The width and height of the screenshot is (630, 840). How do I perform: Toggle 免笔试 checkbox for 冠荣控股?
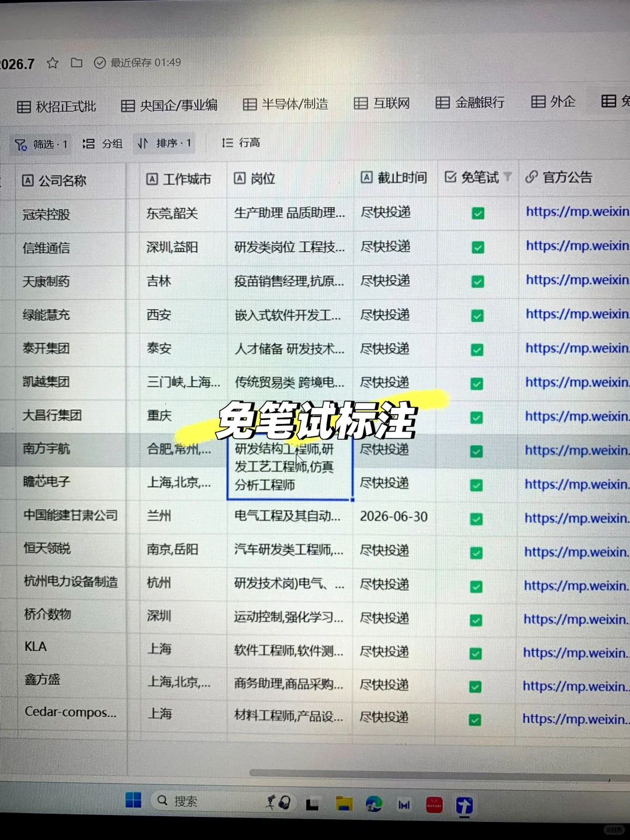click(x=478, y=213)
